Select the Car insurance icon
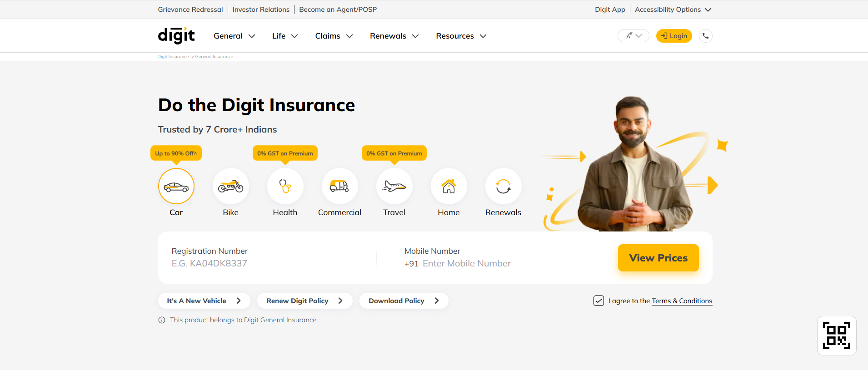Screen dimensions: 868x379 click(176, 186)
